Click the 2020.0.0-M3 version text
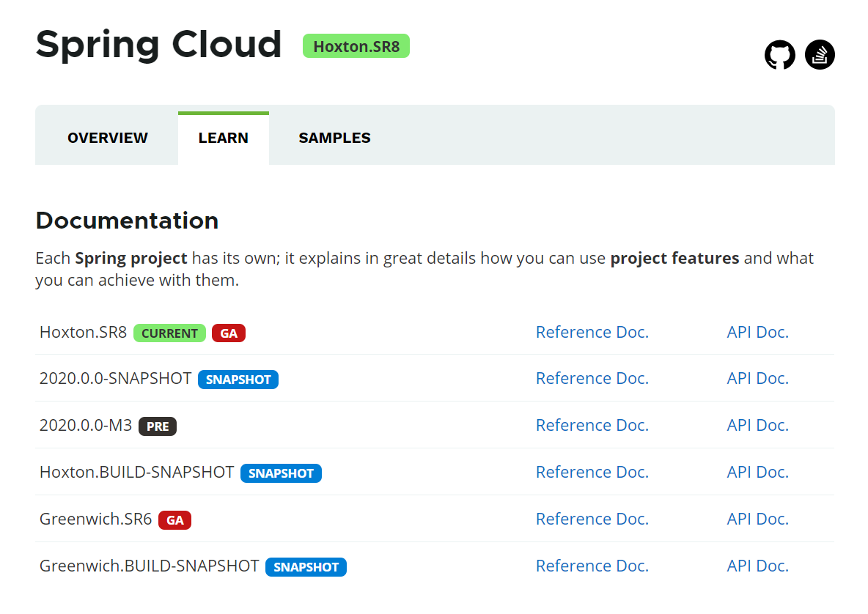 [x=86, y=426]
